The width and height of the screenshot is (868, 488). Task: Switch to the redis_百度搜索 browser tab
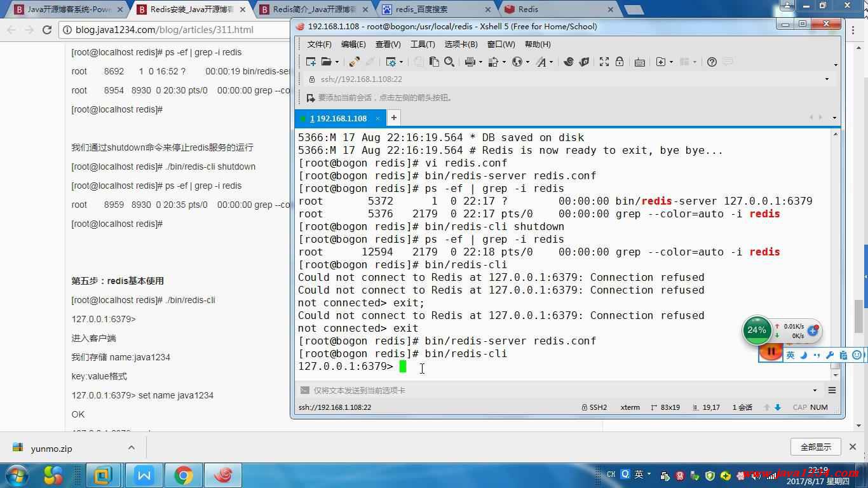click(435, 9)
